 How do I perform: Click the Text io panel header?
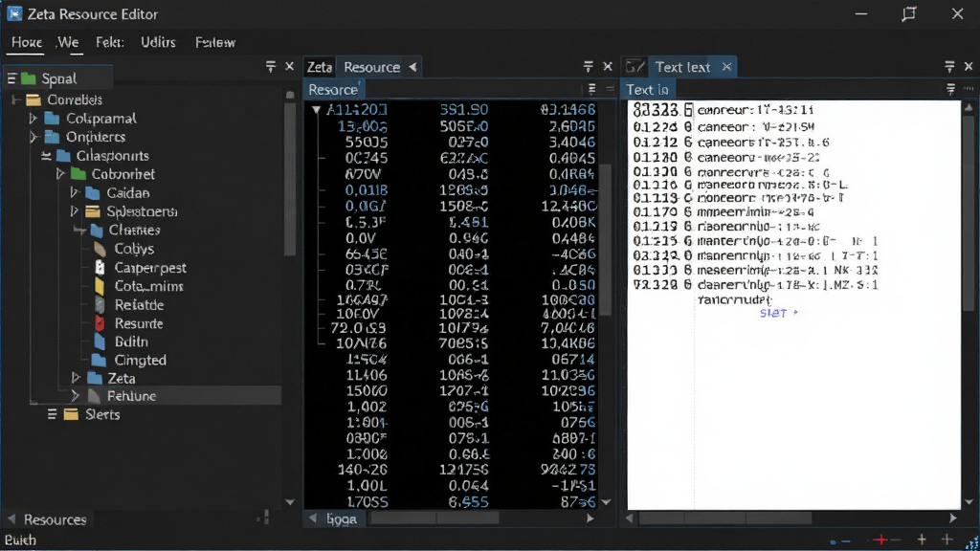[x=648, y=89]
